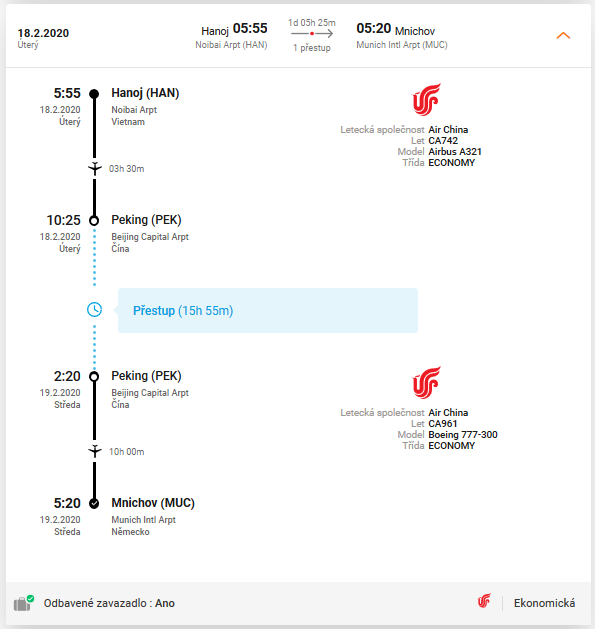Screen dimensions: 595x629
Task: Click the Peking (PEK) departure marker at 2:20
Action: pos(94,377)
